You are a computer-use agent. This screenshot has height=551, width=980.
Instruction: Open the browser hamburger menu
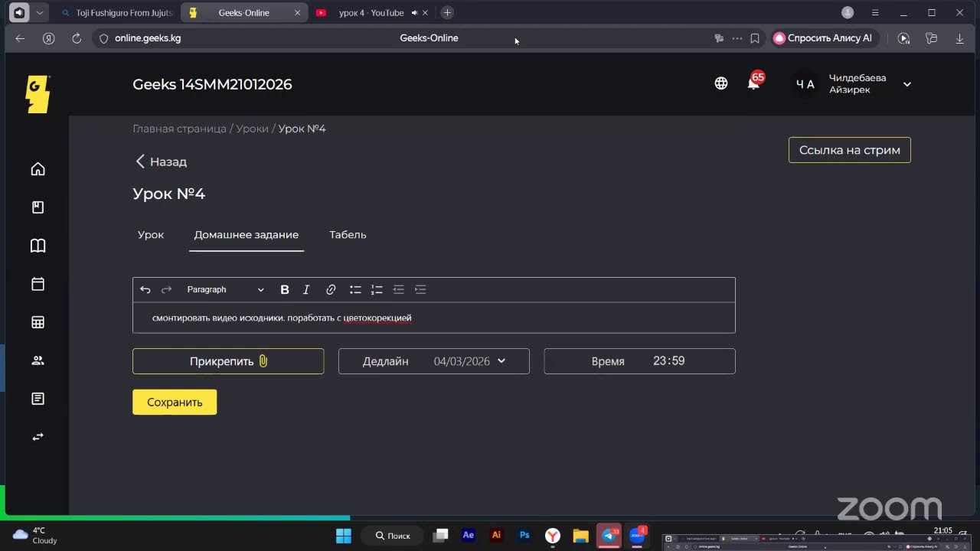coord(875,12)
